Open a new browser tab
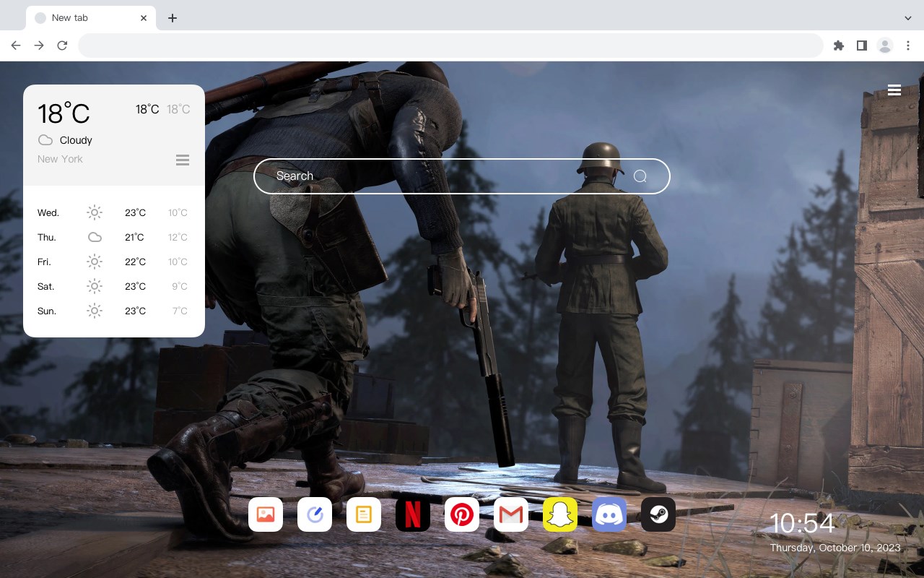924x578 pixels. (172, 18)
